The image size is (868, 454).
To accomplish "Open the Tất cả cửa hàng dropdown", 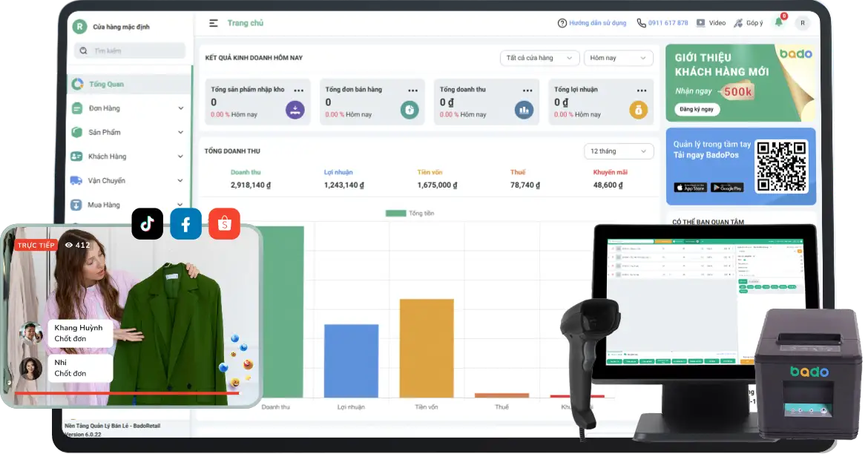I will coord(540,58).
